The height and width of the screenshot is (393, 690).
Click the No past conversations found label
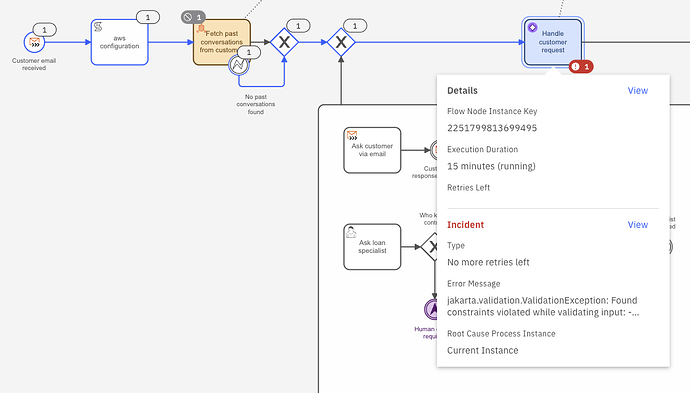256,104
